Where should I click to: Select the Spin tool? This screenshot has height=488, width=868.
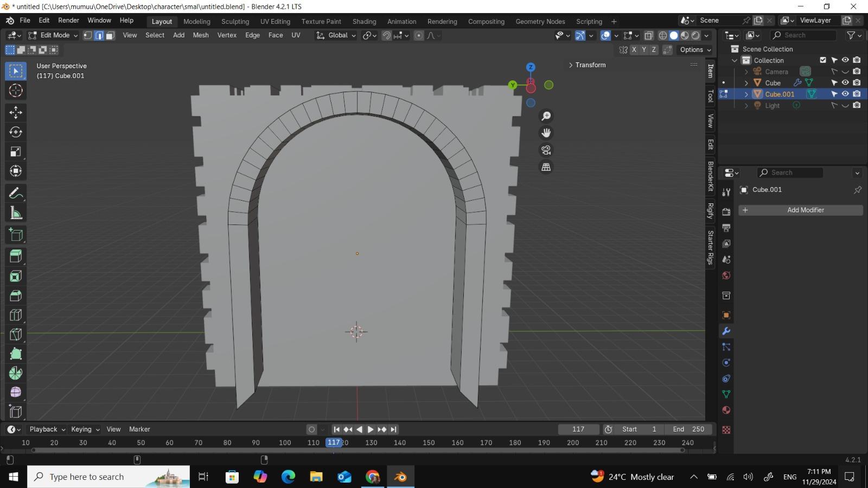click(x=16, y=374)
